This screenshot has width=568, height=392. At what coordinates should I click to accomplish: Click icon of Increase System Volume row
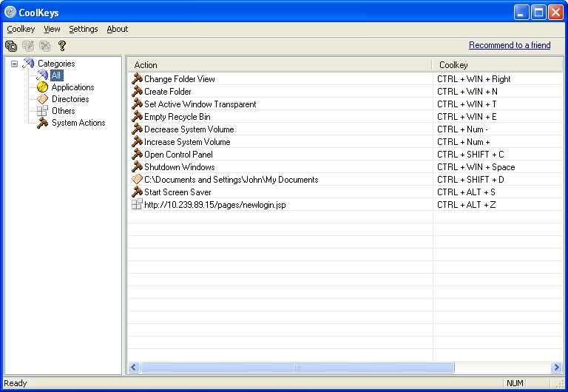click(x=137, y=142)
